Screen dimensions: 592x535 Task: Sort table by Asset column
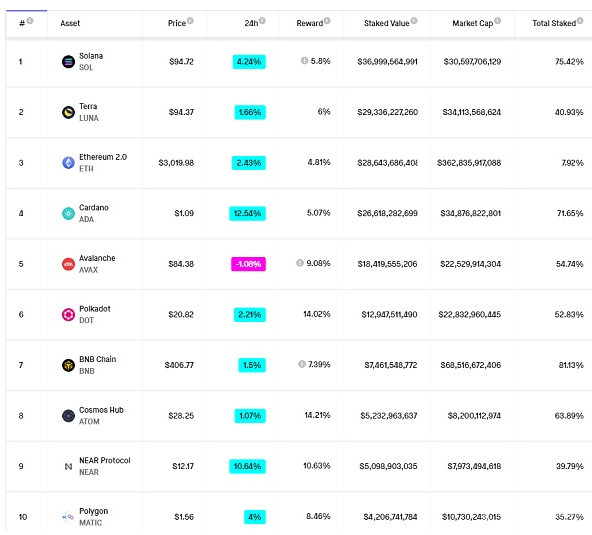[70, 23]
